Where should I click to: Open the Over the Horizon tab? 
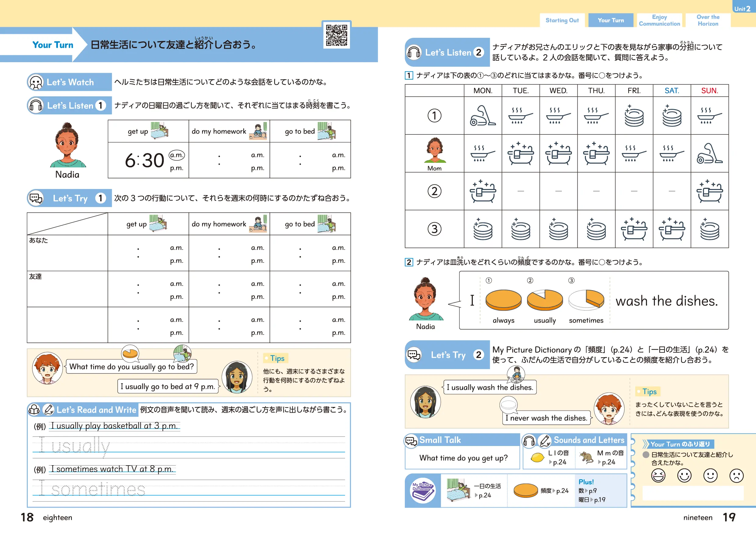pos(708,20)
